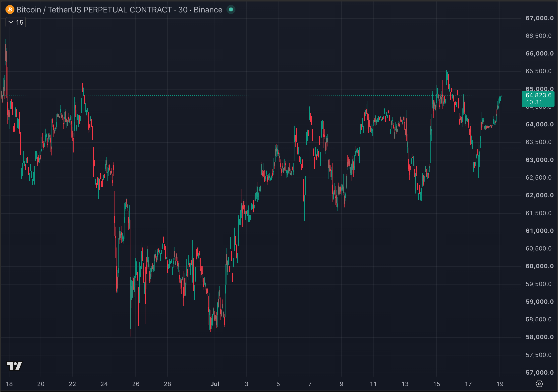Click the 3 date label on time axis
This screenshot has height=392, width=558.
[247, 384]
